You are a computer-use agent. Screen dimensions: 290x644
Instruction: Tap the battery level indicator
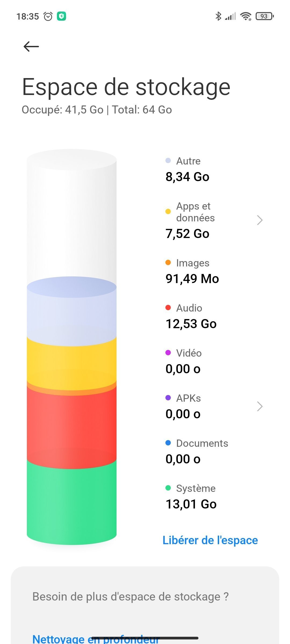[x=264, y=16]
